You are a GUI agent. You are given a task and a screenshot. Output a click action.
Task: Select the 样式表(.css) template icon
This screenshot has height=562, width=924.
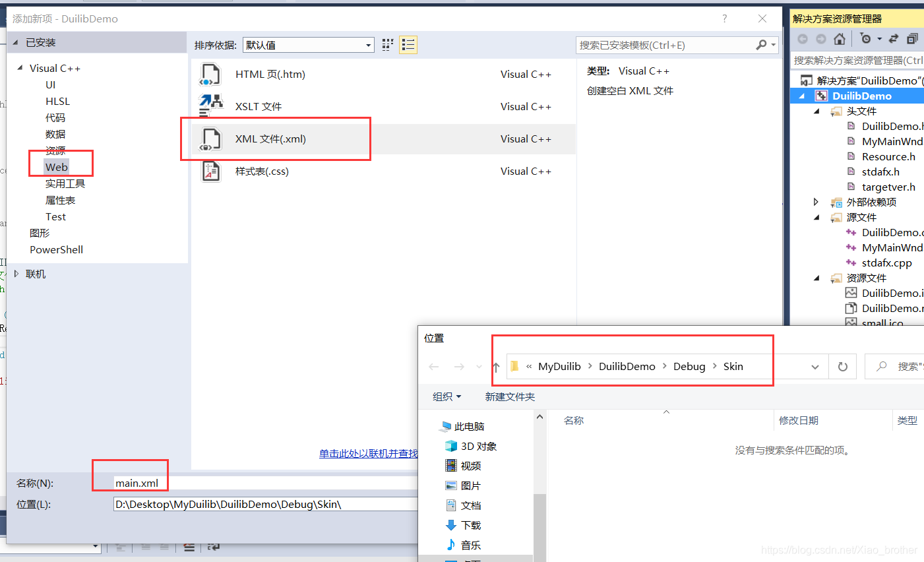[210, 171]
